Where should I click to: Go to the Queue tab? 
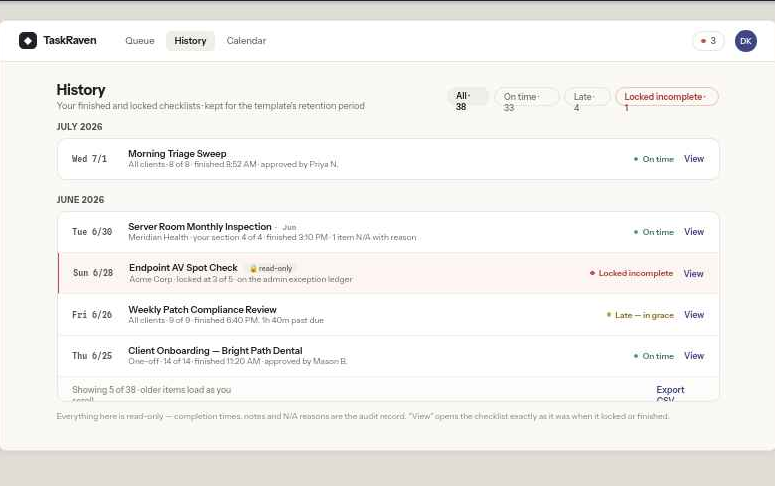pyautogui.click(x=140, y=41)
